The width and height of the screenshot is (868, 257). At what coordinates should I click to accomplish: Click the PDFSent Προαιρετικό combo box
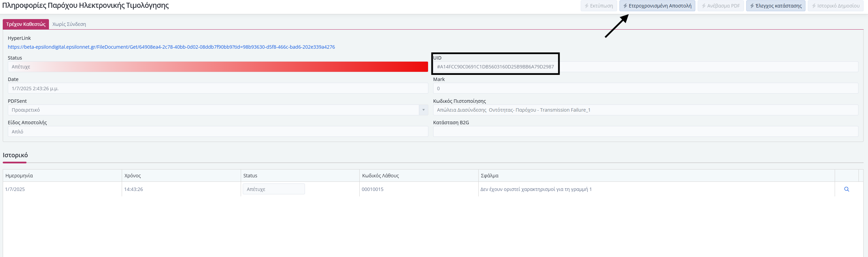click(218, 110)
